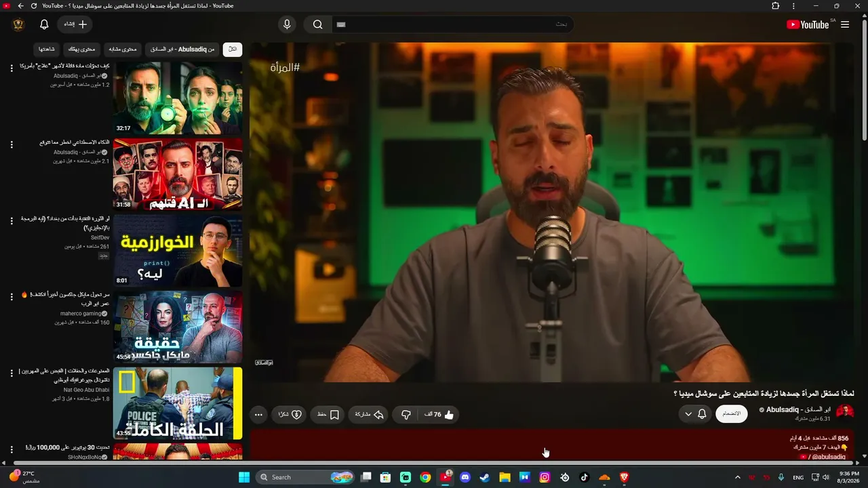Click the 'مشاركة' share button
Viewport: 868px width, 488px height.
coord(369,415)
